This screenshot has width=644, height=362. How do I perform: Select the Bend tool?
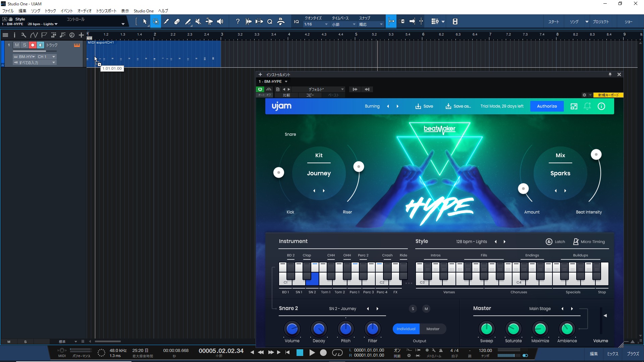209,21
